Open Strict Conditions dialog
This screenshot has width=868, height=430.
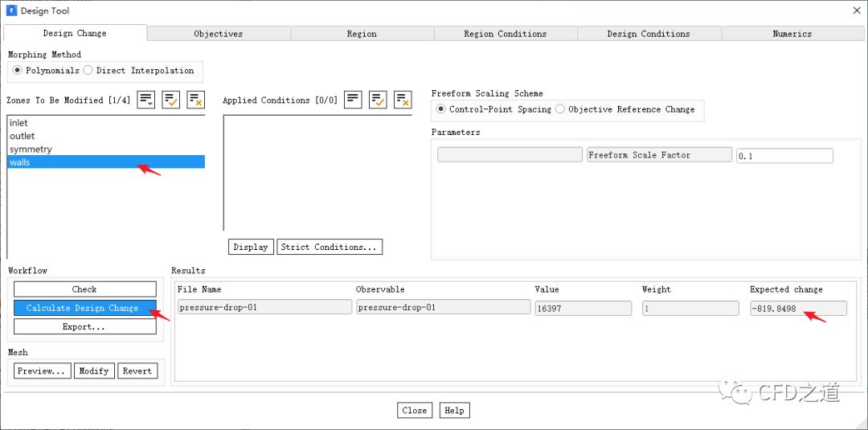coord(330,247)
